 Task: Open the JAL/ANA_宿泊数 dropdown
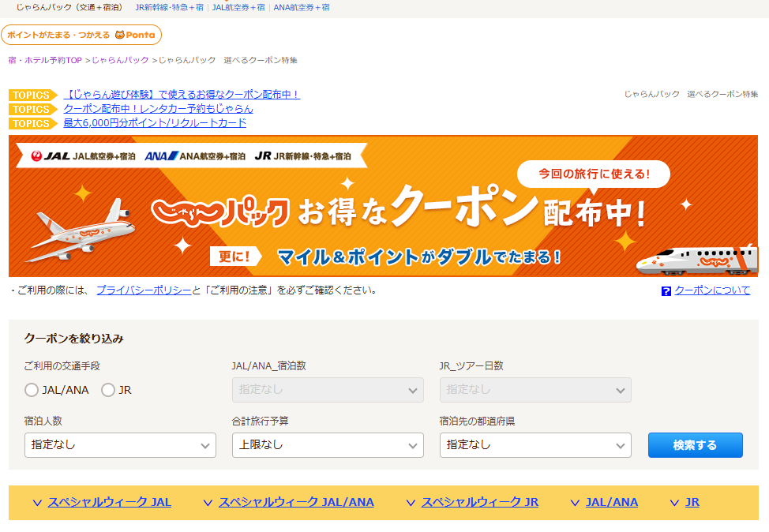point(328,390)
